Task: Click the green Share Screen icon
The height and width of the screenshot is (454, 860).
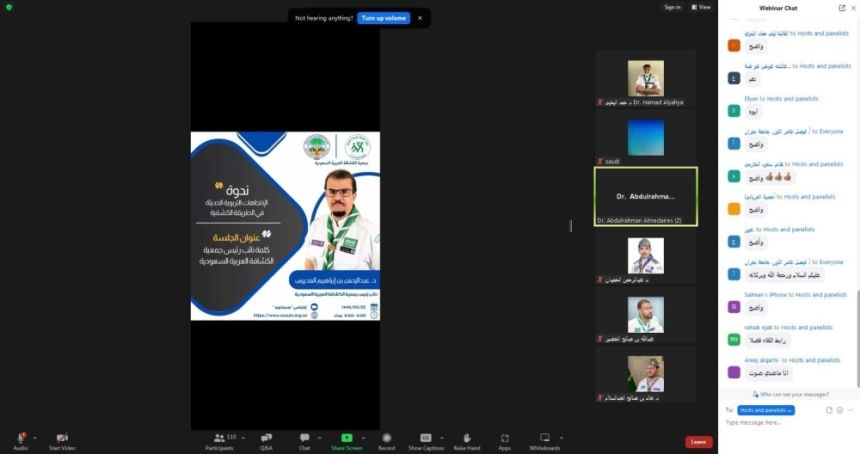Action: [x=347, y=437]
